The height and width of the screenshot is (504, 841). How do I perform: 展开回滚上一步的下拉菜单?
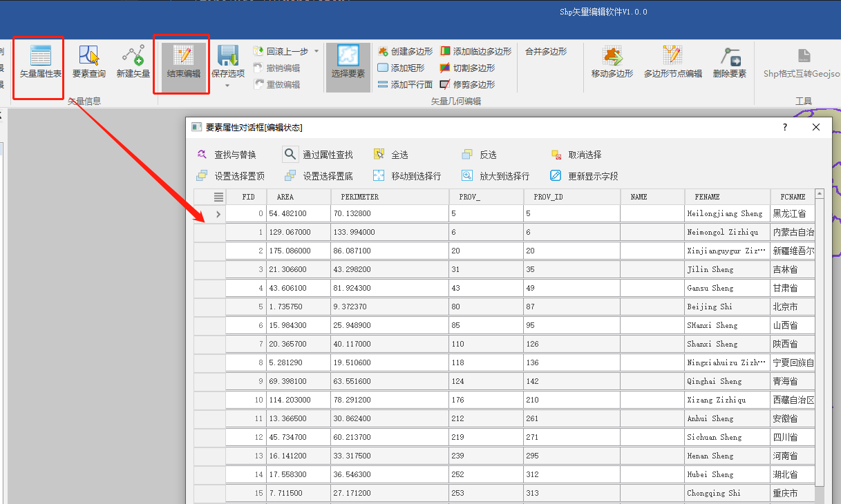pos(316,51)
